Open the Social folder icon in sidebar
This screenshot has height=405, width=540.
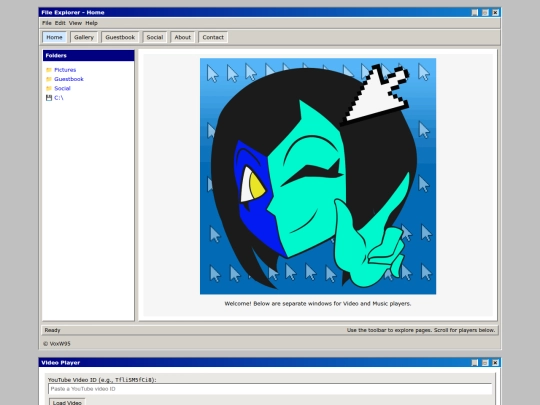(49, 89)
